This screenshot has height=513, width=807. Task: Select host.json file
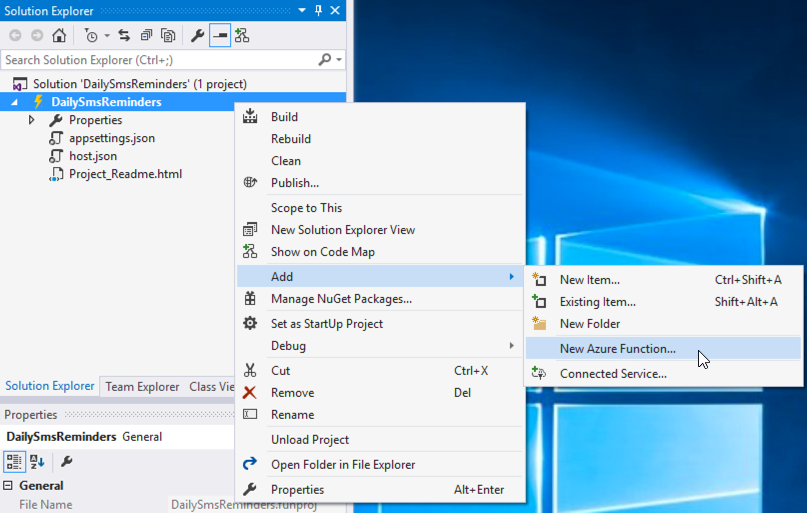coord(93,156)
